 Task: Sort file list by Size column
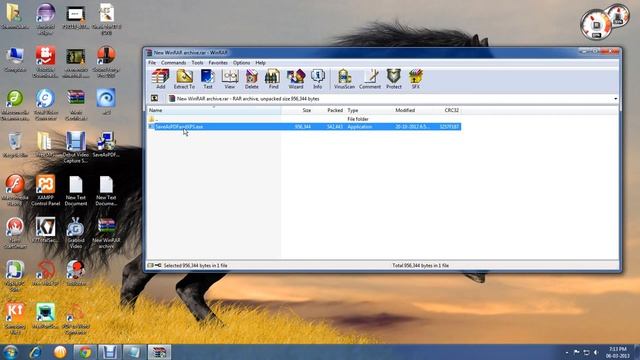click(x=297, y=110)
